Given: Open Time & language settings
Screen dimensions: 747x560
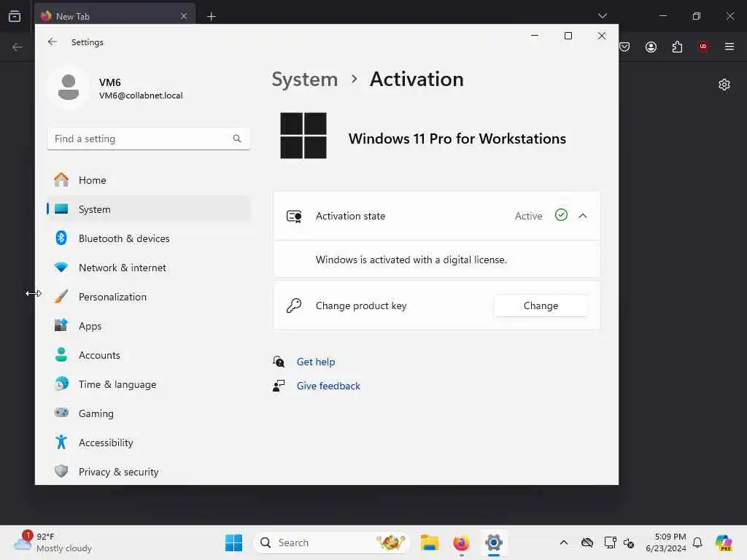Looking at the screenshot, I should pos(149,384).
